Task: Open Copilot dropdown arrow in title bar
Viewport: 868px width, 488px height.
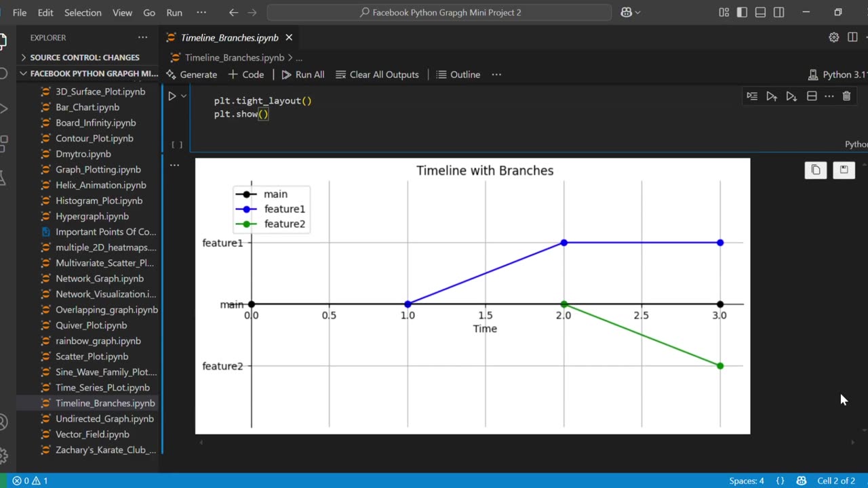Action: tap(637, 12)
